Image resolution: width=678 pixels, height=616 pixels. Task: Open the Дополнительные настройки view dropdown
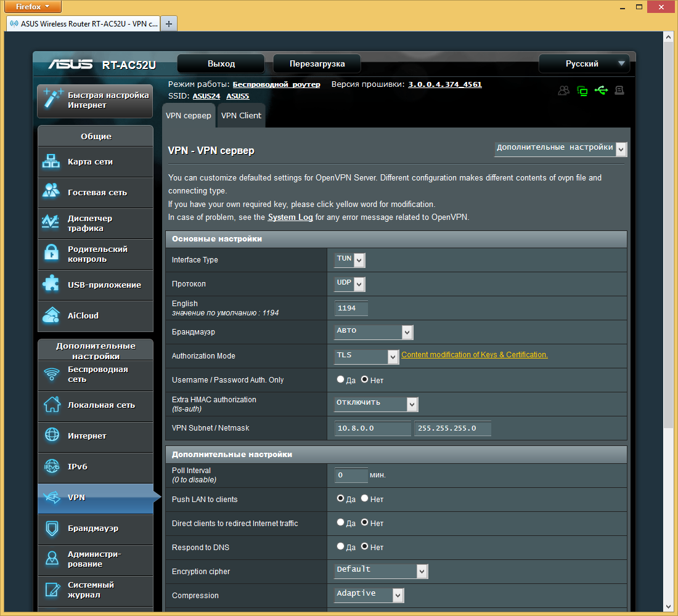pos(560,148)
